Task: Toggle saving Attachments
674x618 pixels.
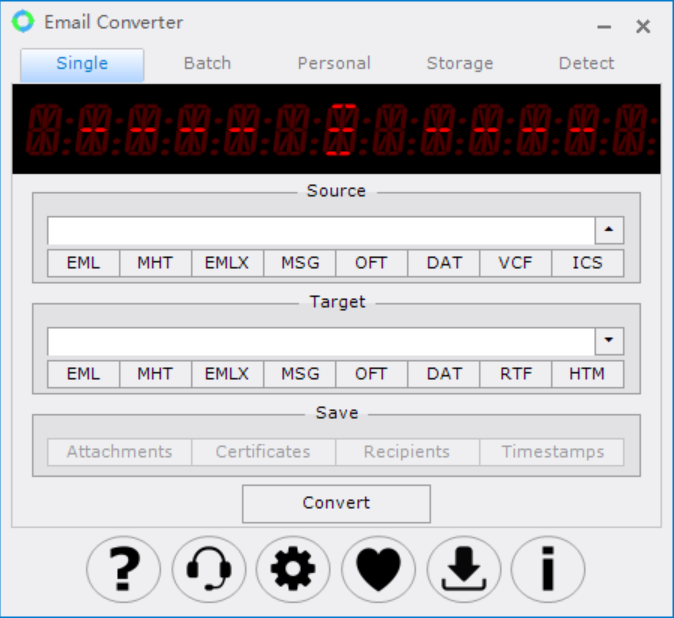Action: [x=119, y=452]
